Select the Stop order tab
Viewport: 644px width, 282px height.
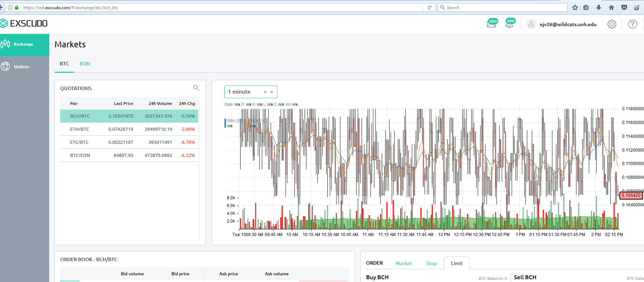[431, 263]
